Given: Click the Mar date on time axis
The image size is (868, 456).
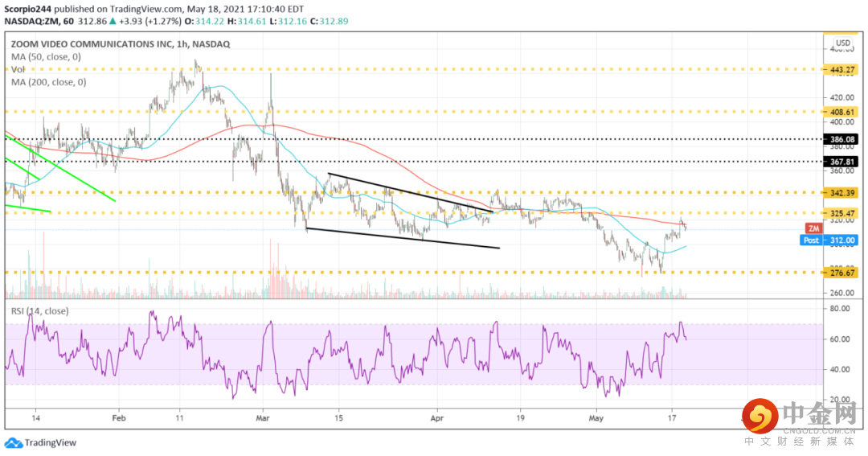Looking at the screenshot, I should [x=263, y=417].
